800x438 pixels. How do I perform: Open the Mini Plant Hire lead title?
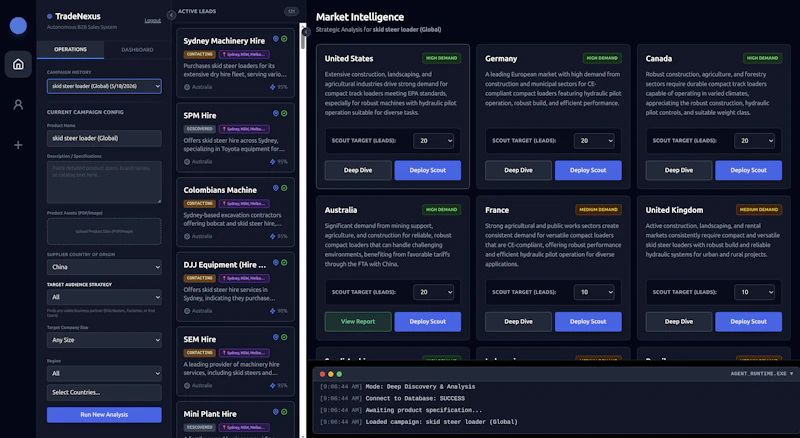tap(210, 413)
